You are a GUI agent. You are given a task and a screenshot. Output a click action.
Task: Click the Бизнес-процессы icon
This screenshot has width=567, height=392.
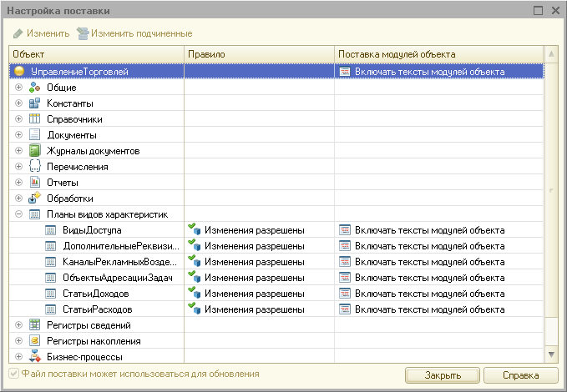click(x=35, y=357)
